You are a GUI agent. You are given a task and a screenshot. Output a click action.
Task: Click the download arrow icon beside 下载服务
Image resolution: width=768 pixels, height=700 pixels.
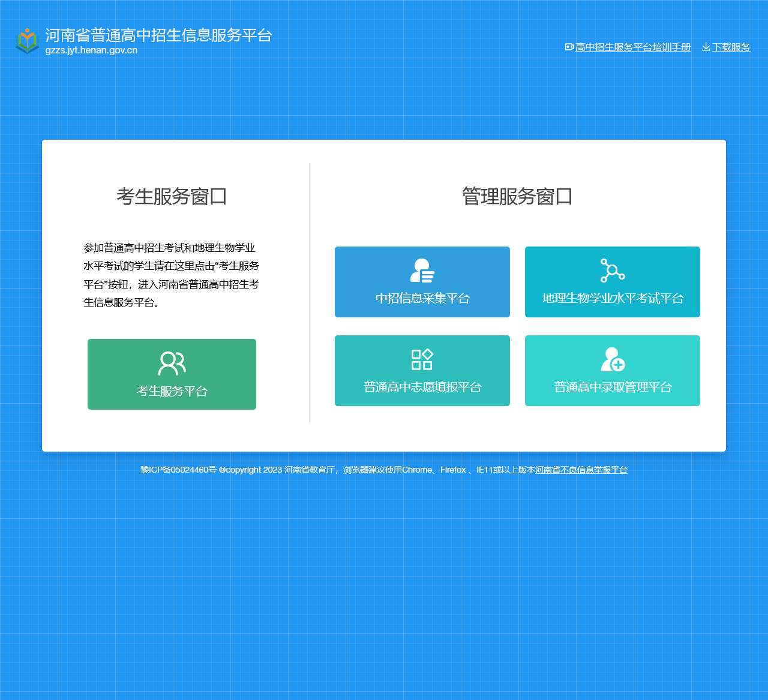click(x=706, y=47)
